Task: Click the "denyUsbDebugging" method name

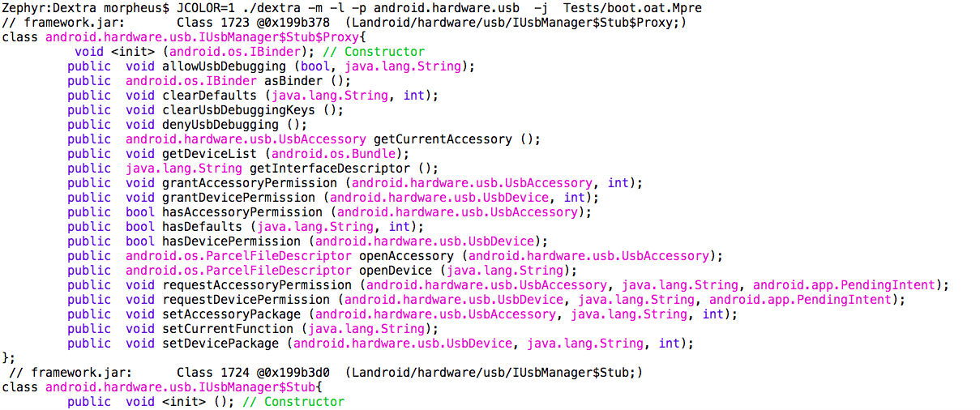Action: point(220,125)
